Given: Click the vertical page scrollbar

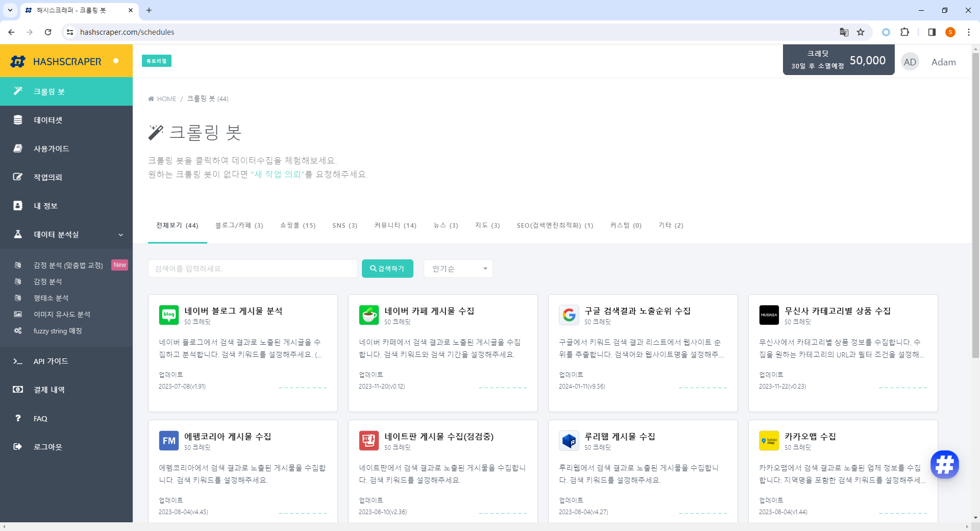Looking at the screenshot, I should click(975, 204).
